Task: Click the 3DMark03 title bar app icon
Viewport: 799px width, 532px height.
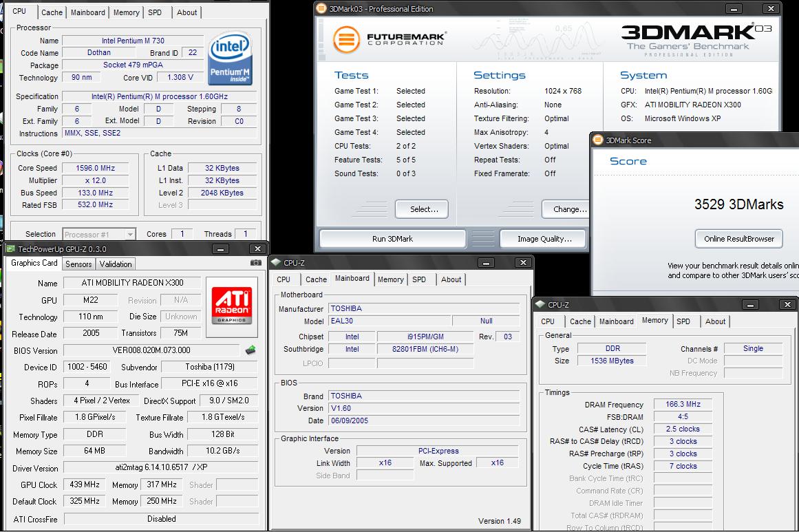Action: click(321, 8)
